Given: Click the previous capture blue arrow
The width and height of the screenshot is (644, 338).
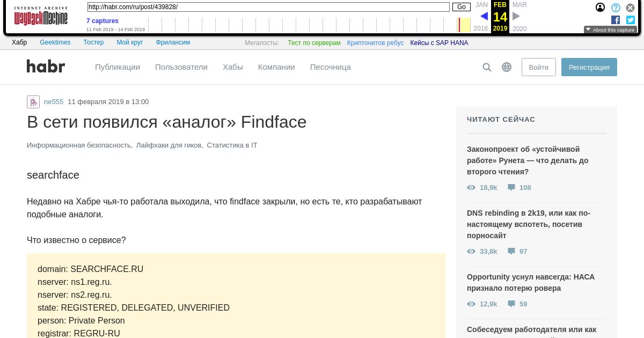Looking at the screenshot, I should point(484,17).
